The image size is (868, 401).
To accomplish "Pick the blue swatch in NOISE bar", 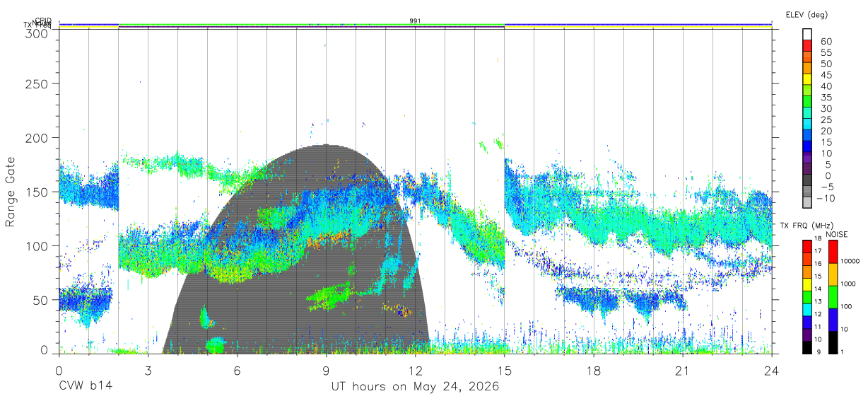I will 833,320.
